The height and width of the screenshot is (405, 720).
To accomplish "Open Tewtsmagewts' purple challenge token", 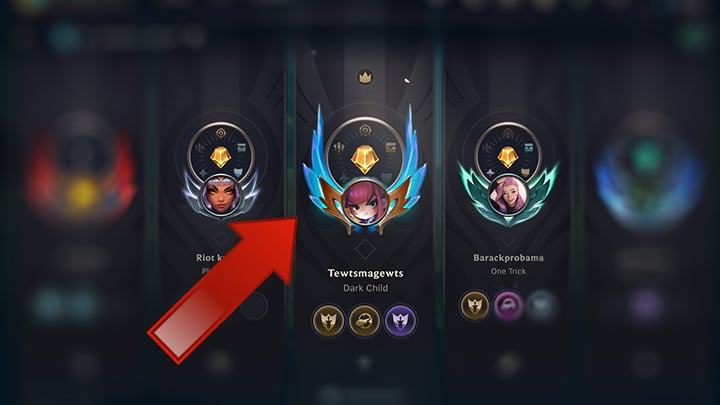I will pos(400,320).
